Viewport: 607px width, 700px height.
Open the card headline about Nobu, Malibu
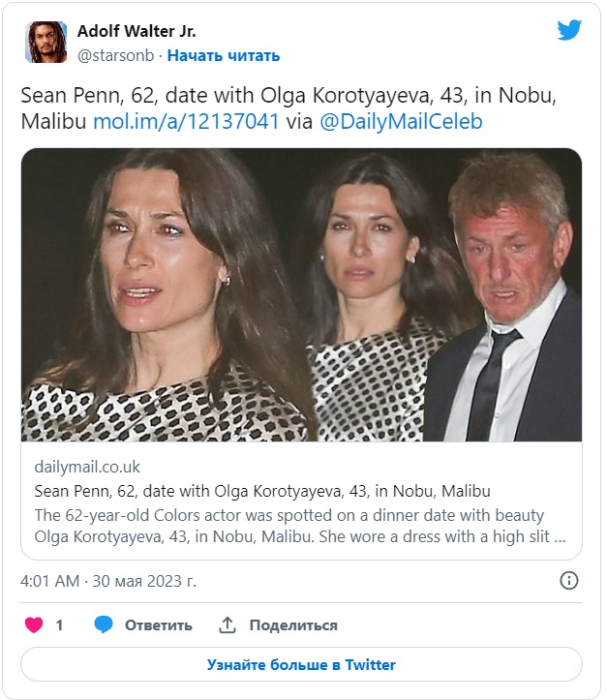tap(261, 490)
